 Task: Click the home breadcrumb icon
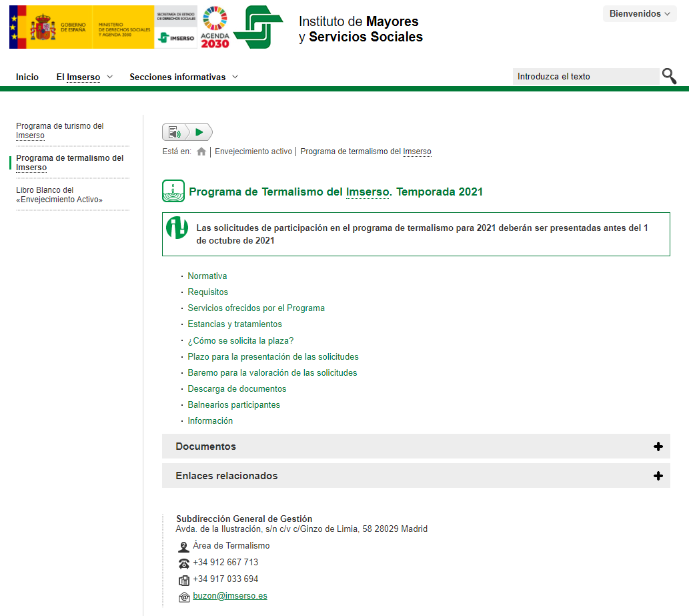(x=201, y=151)
